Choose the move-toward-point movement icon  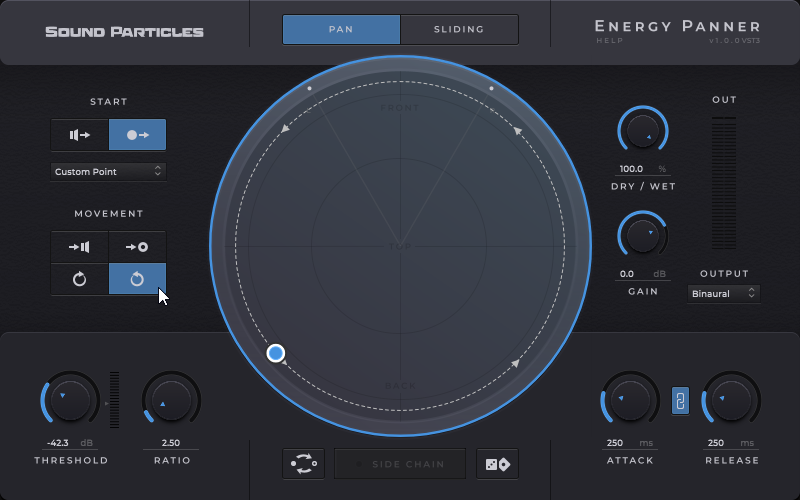[x=138, y=247]
